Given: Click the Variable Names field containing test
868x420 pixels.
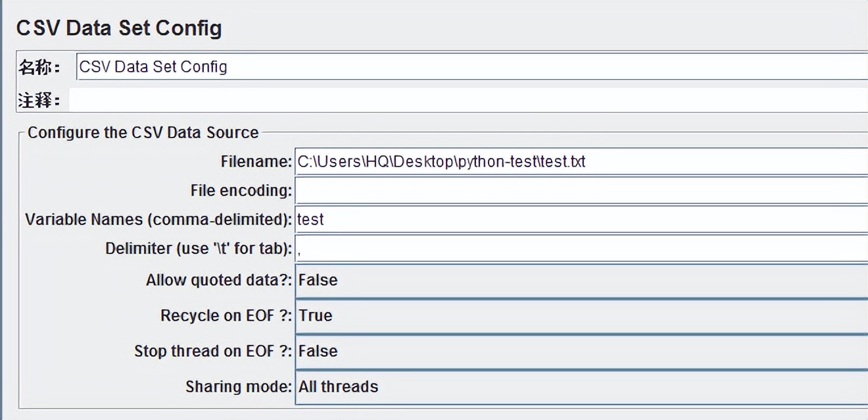Looking at the screenshot, I should (581, 219).
